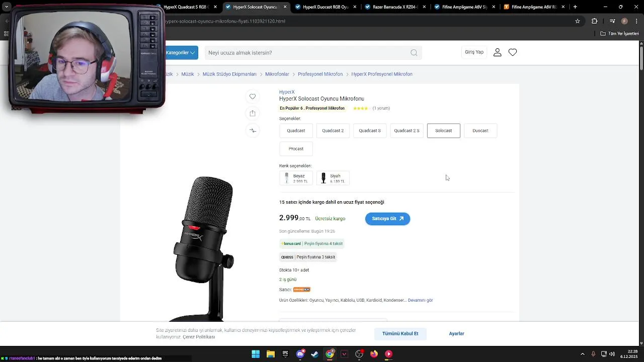Viewport: 644px width, 362px height.
Task: Select the Quadcast 2 S model option
Action: pos(407,131)
